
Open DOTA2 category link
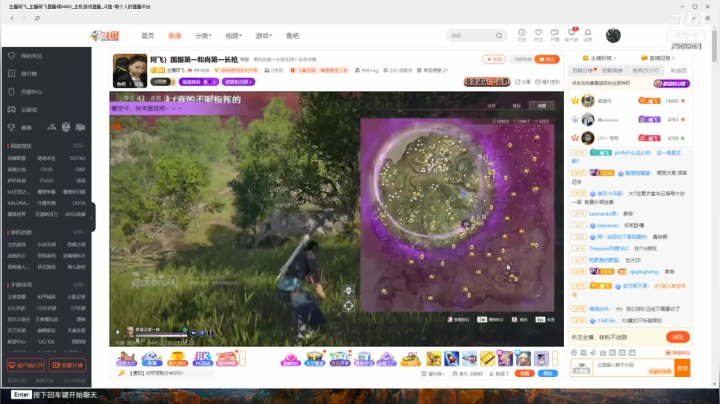click(78, 158)
